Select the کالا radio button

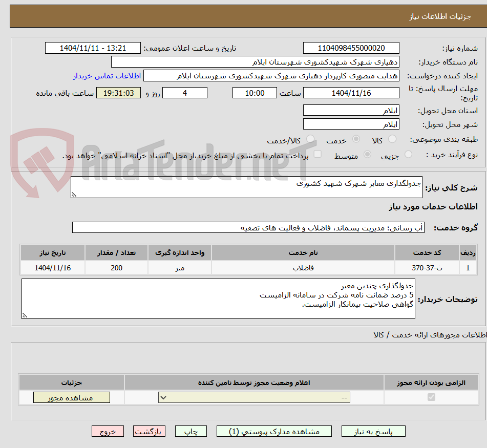393,139
